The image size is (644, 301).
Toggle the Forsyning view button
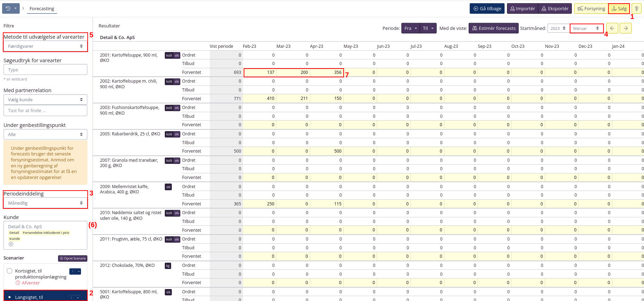click(591, 8)
